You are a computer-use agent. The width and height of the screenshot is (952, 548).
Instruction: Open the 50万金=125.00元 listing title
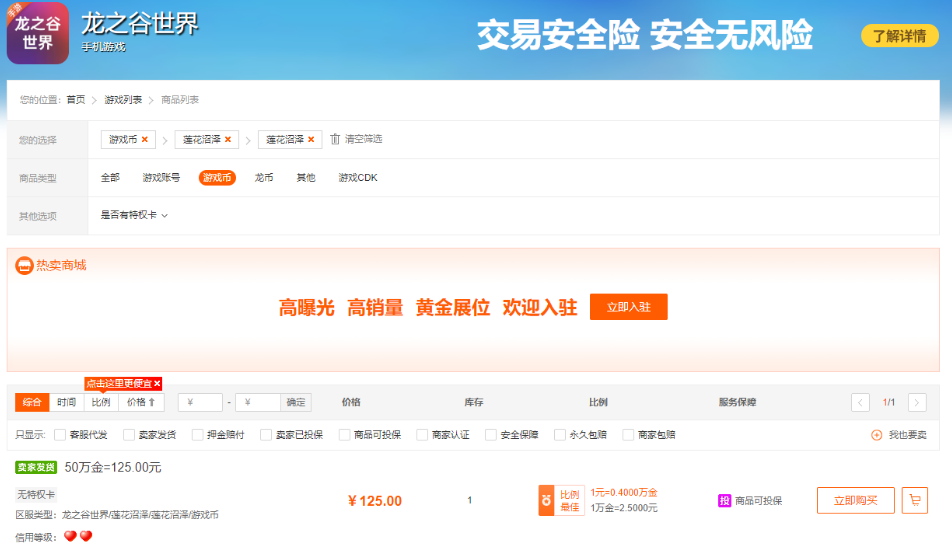click(113, 467)
